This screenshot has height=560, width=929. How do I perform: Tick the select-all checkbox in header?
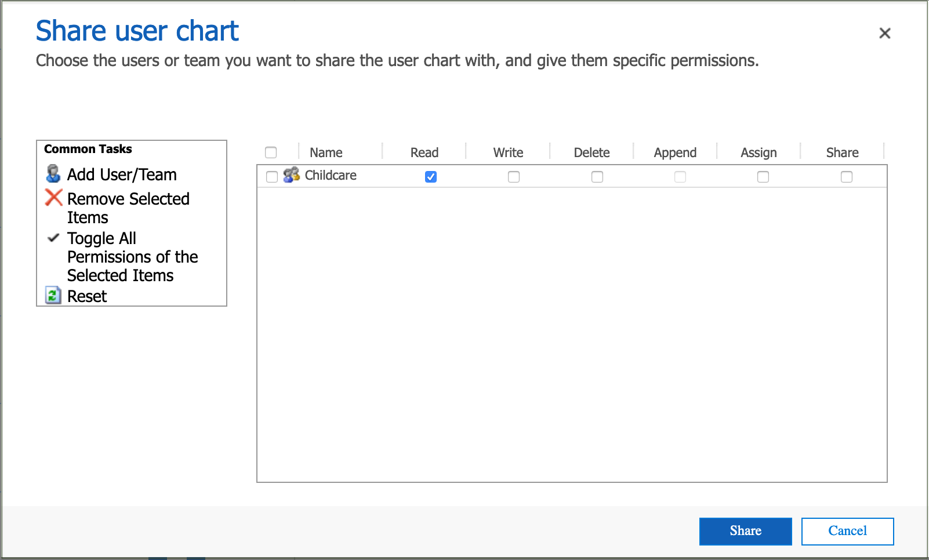tap(271, 152)
